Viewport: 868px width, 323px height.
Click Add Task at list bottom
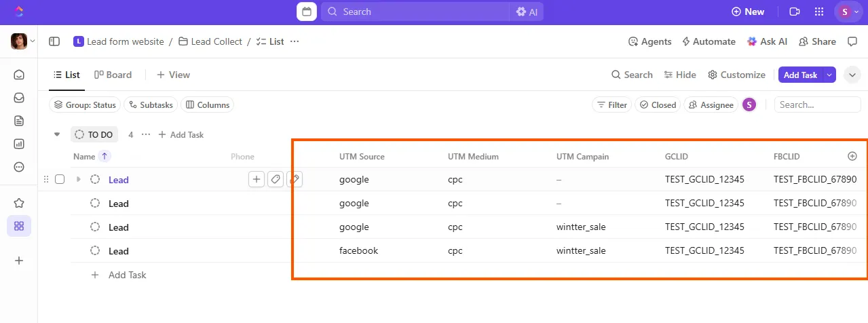point(119,275)
